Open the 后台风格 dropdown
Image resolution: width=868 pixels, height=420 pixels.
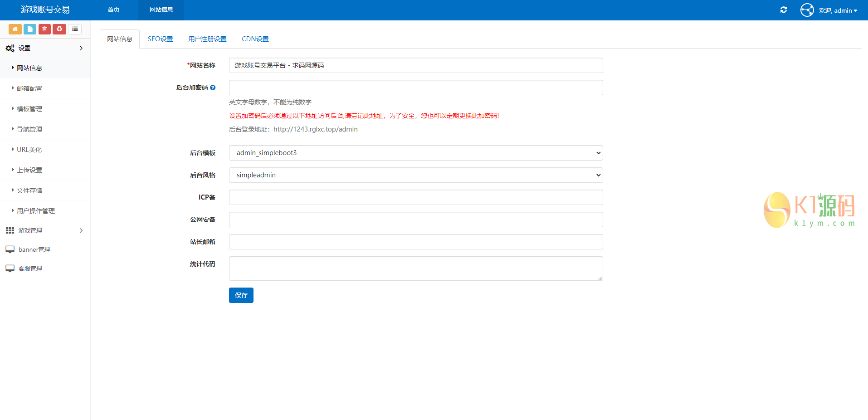[x=416, y=175]
